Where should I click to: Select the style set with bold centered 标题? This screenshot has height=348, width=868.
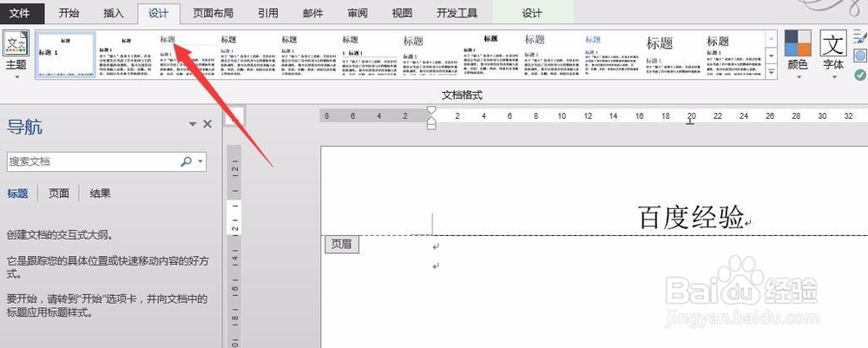(490, 54)
